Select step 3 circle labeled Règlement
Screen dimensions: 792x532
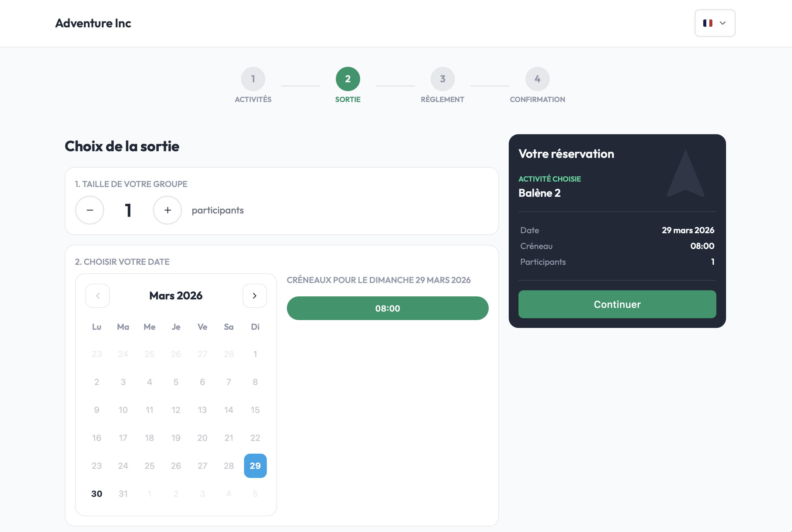click(x=442, y=78)
